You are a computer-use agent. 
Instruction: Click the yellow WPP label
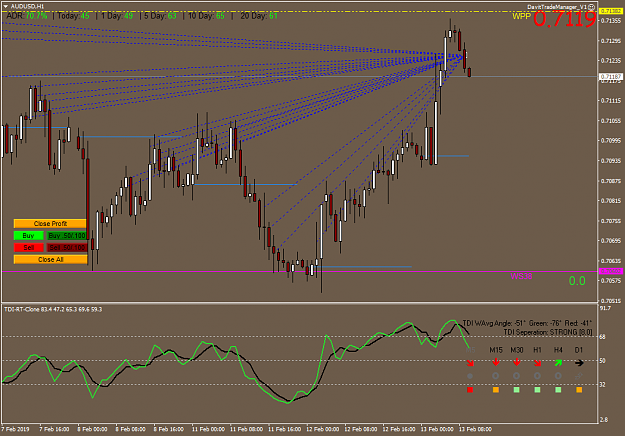pos(521,16)
